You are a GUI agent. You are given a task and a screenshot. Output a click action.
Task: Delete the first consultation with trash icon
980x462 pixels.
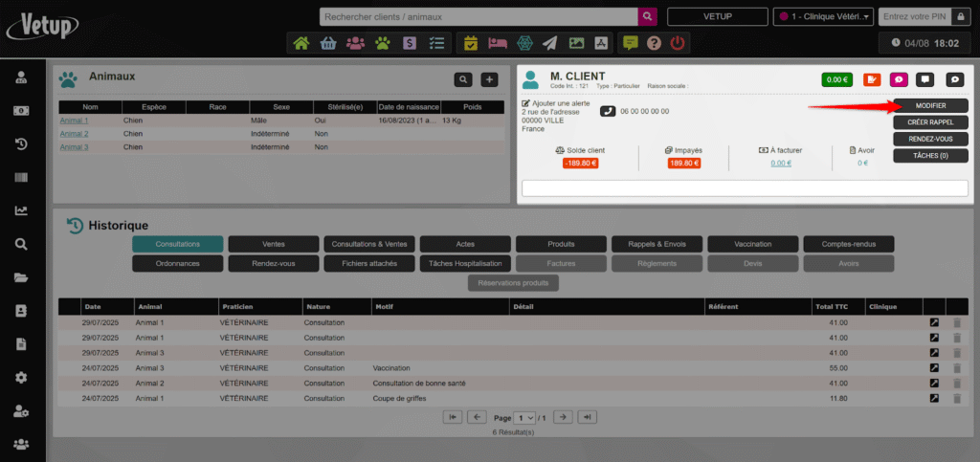click(x=957, y=323)
